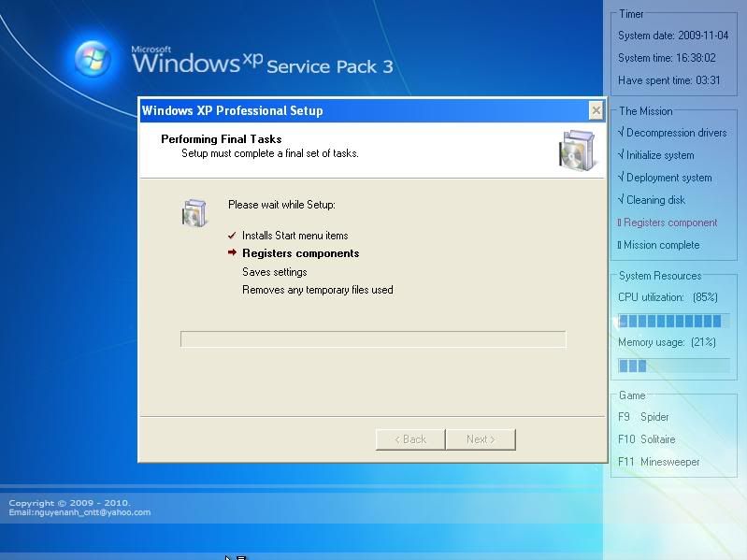Click 'F9 Spider' game entry
747x560 pixels.
(643, 417)
